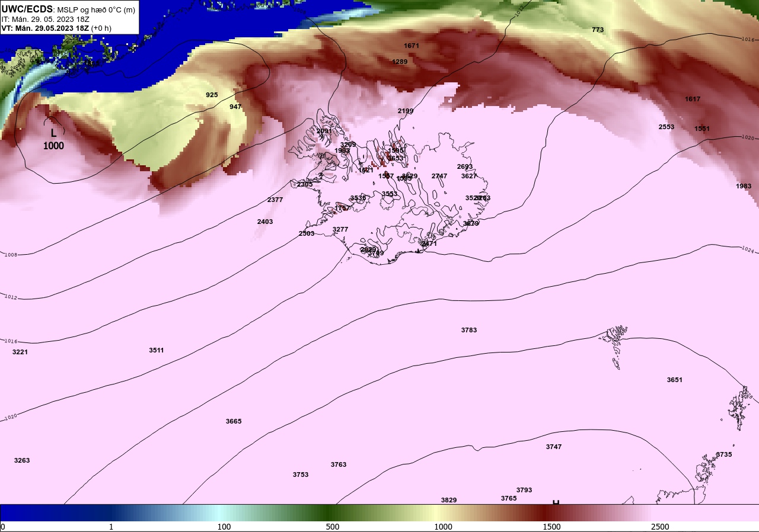Image resolution: width=759 pixels, height=532 pixels.
Task: Click the value 3263 at the left edge
Action: point(22,460)
